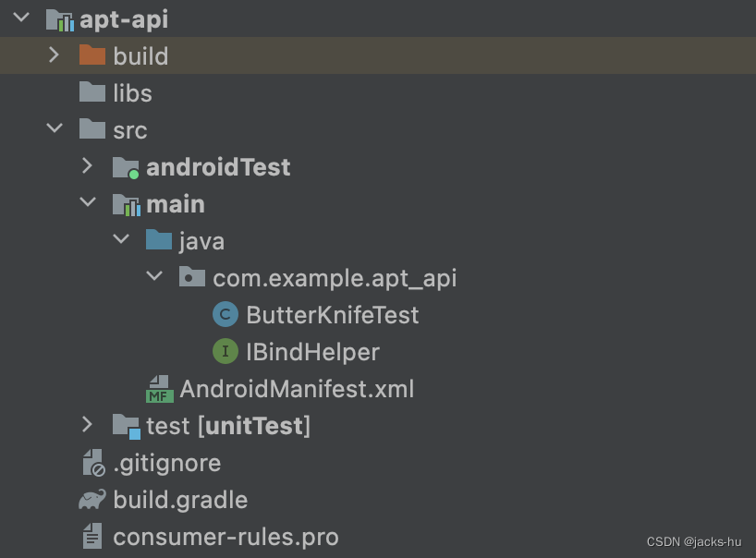
Task: Collapse the src folder
Action: pos(55,129)
